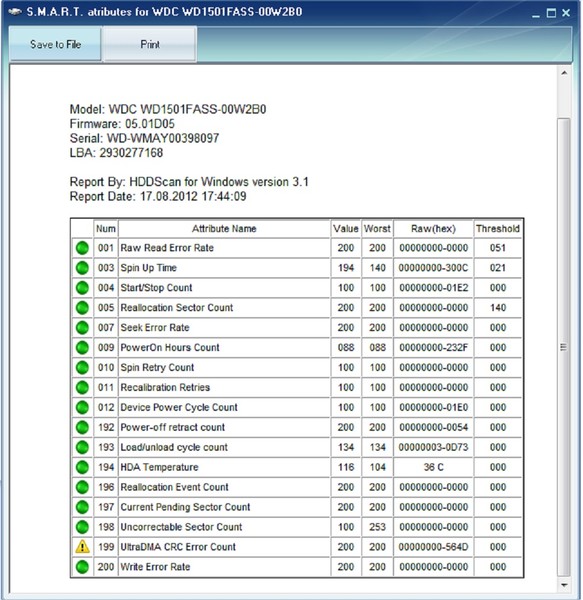Image resolution: width=583 pixels, height=600 pixels.
Task: Click the Save to File button
Action: 55,44
